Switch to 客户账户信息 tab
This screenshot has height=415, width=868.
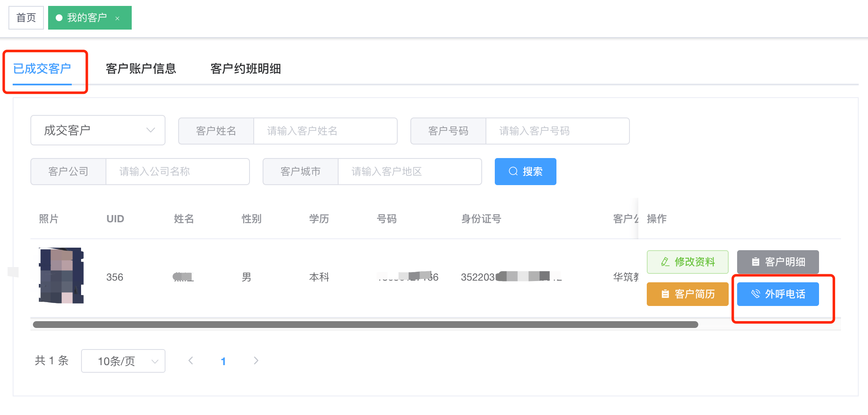pos(141,68)
